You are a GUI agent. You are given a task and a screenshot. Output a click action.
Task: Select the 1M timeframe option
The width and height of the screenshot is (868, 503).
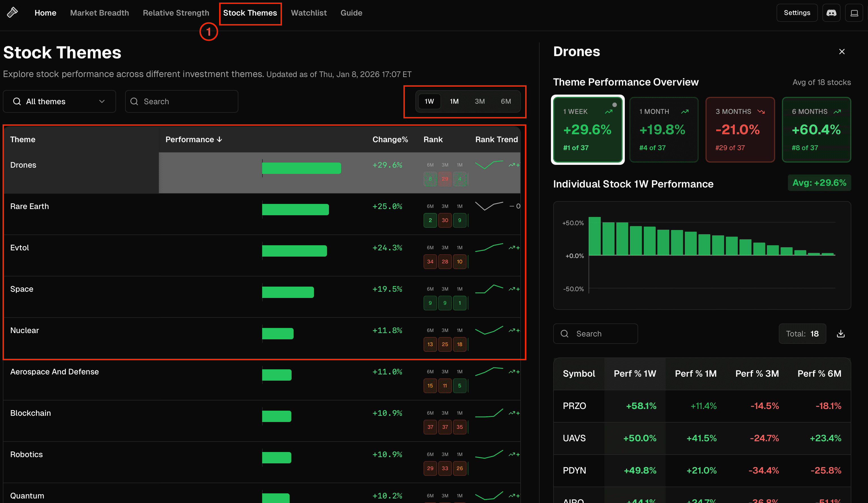(454, 101)
